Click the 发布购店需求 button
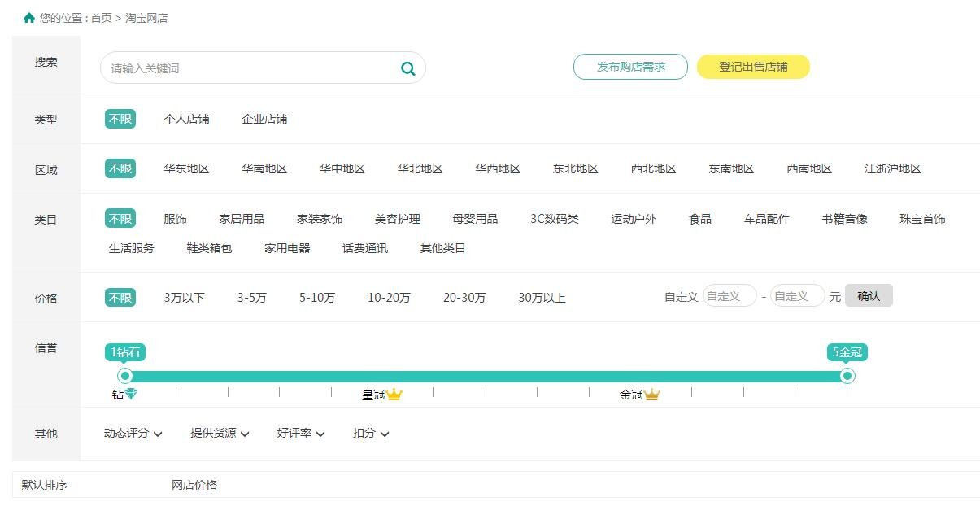Screen dimensions: 980x506 (x=629, y=68)
